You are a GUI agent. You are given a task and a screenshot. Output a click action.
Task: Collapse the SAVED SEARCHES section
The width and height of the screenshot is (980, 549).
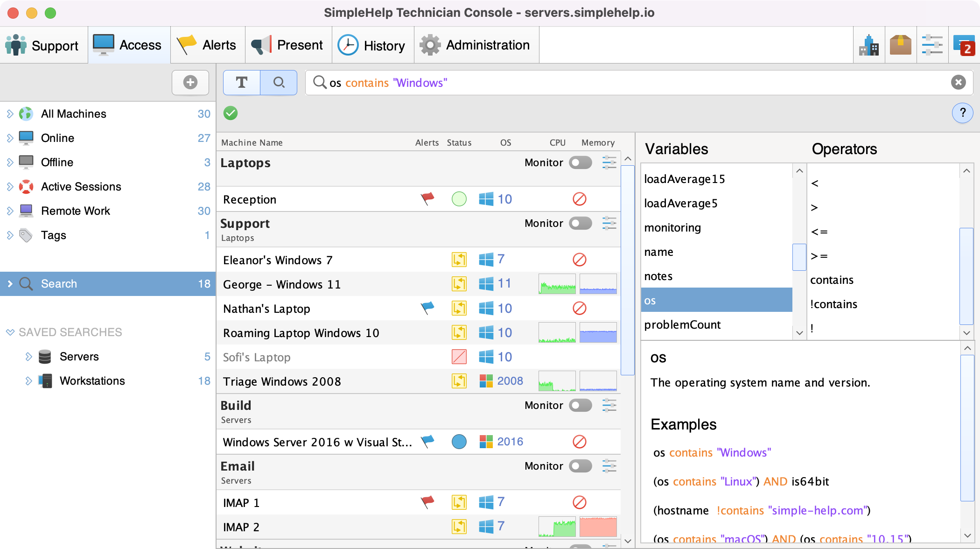(x=10, y=332)
